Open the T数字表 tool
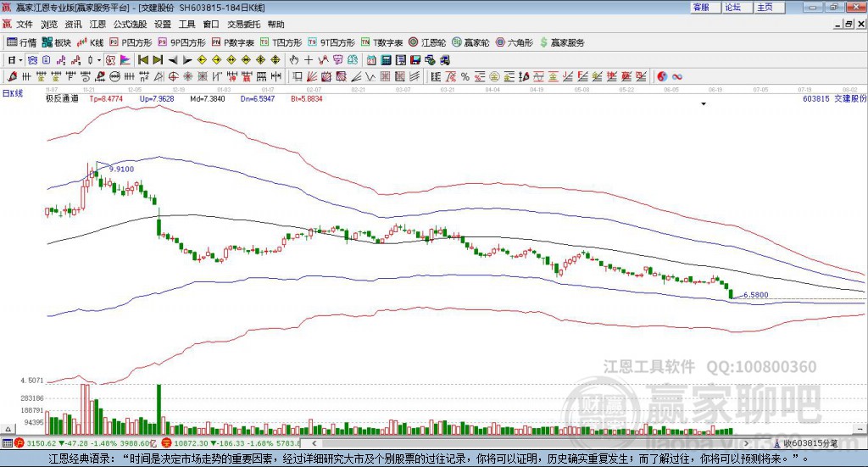This screenshot has width=868, height=467. (381, 42)
